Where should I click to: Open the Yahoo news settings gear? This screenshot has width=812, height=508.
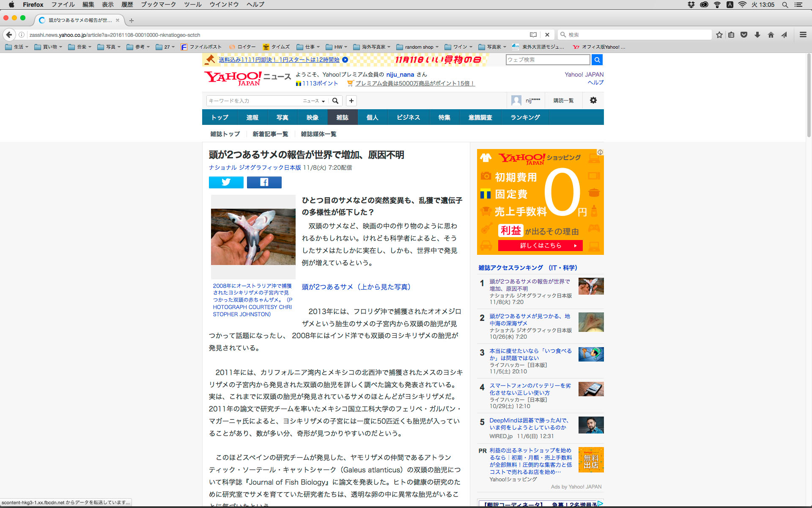pos(593,100)
